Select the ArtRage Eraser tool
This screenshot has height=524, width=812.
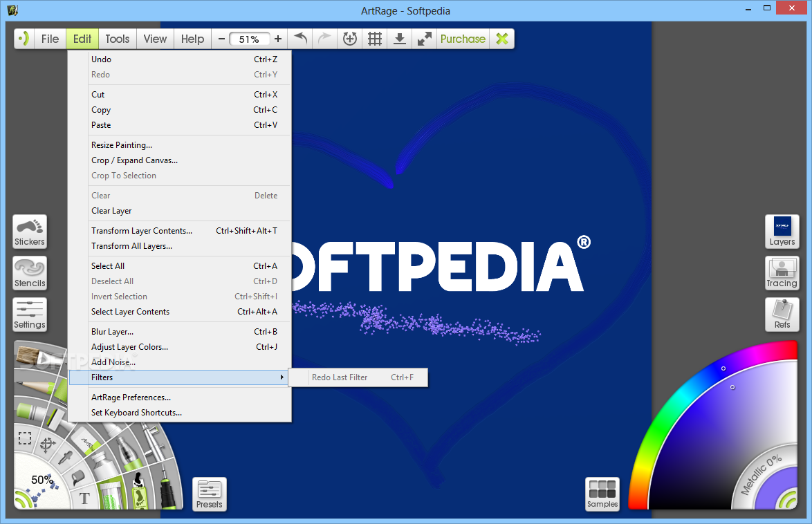point(86,441)
